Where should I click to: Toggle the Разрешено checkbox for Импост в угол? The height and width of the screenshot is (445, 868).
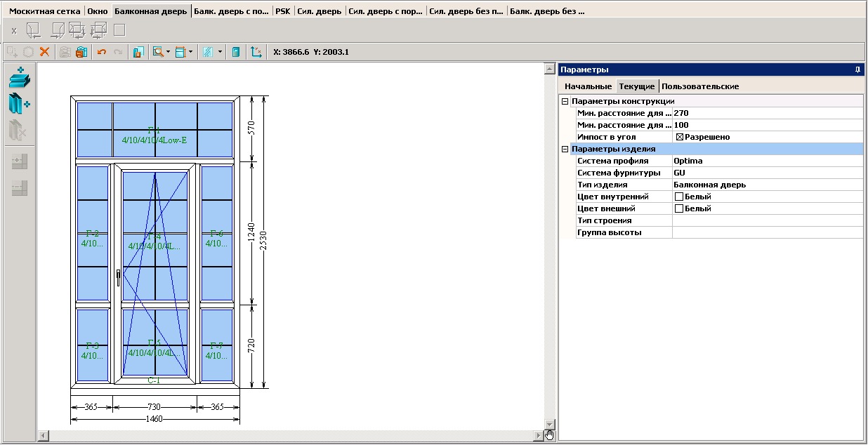[679, 137]
